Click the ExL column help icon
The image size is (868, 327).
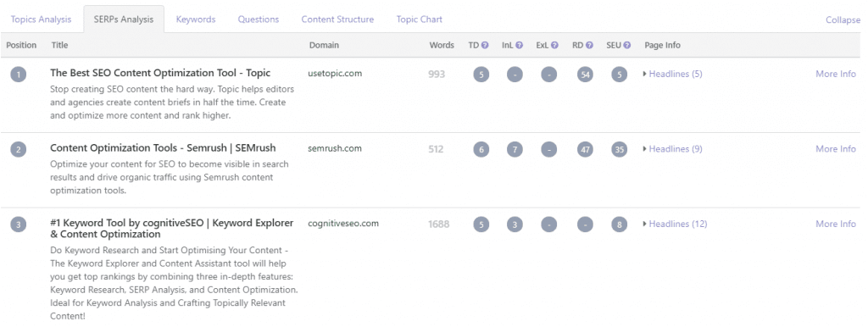(x=554, y=46)
